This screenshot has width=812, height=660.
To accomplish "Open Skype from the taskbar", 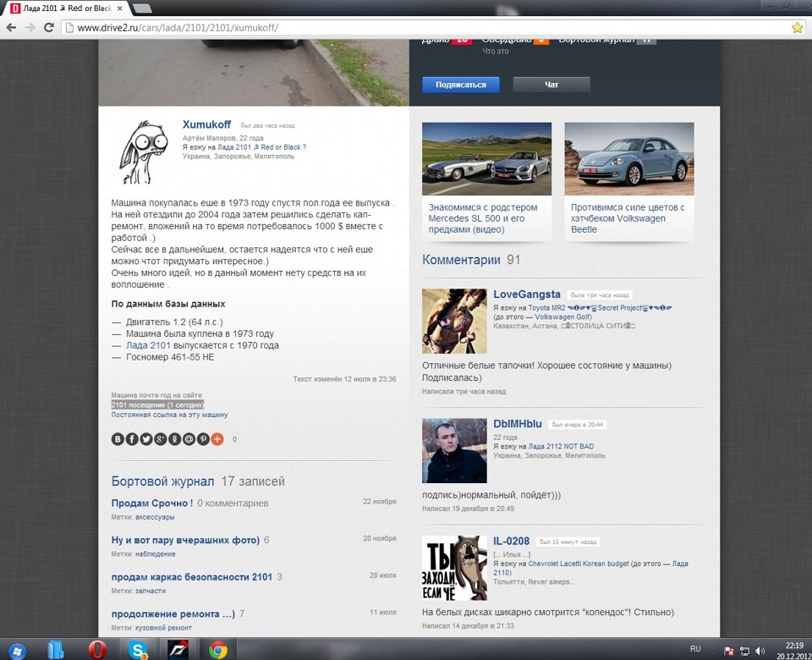I will pos(138,650).
